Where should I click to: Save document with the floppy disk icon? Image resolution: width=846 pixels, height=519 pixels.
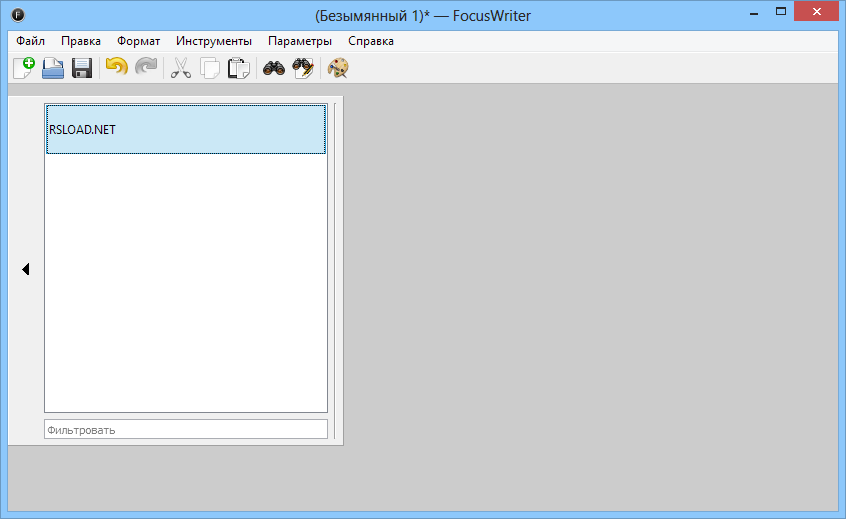[82, 68]
